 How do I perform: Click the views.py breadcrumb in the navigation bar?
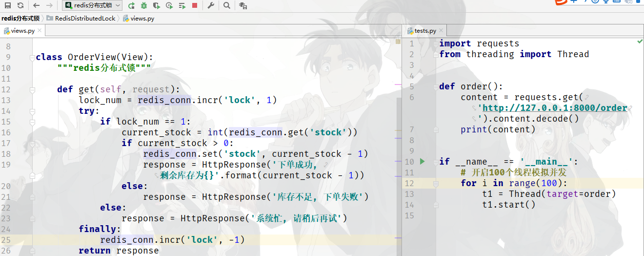(138, 18)
